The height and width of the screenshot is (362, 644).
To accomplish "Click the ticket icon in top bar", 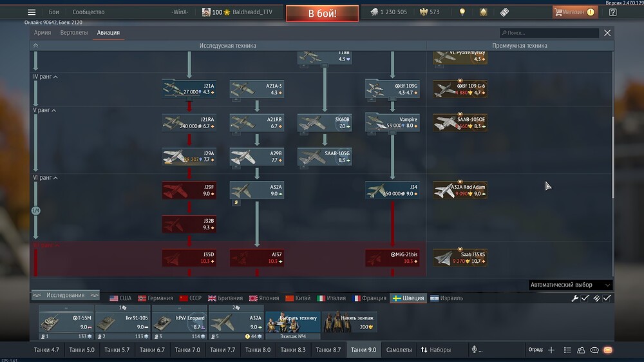I will pyautogui.click(x=504, y=12).
